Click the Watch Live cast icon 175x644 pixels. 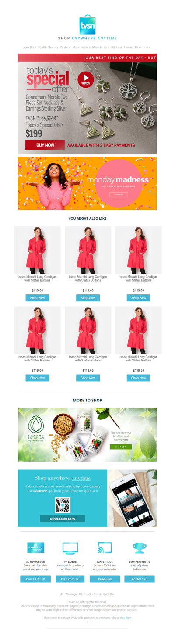click(x=105, y=547)
